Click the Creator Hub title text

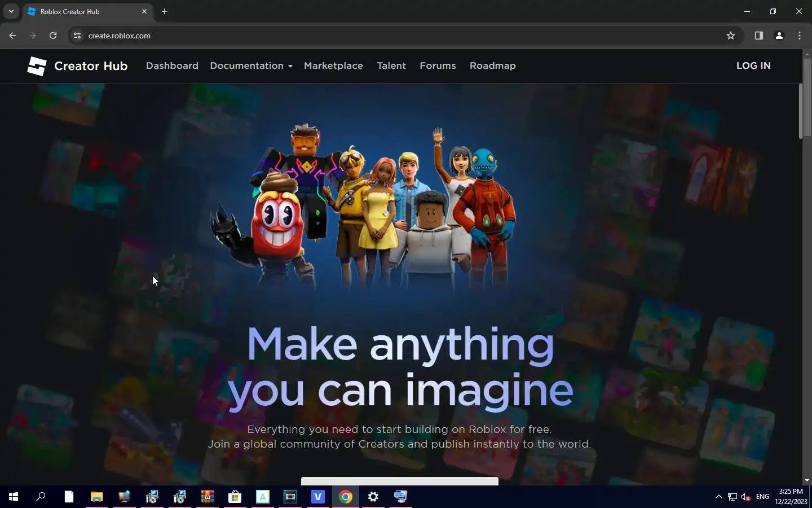pos(91,66)
